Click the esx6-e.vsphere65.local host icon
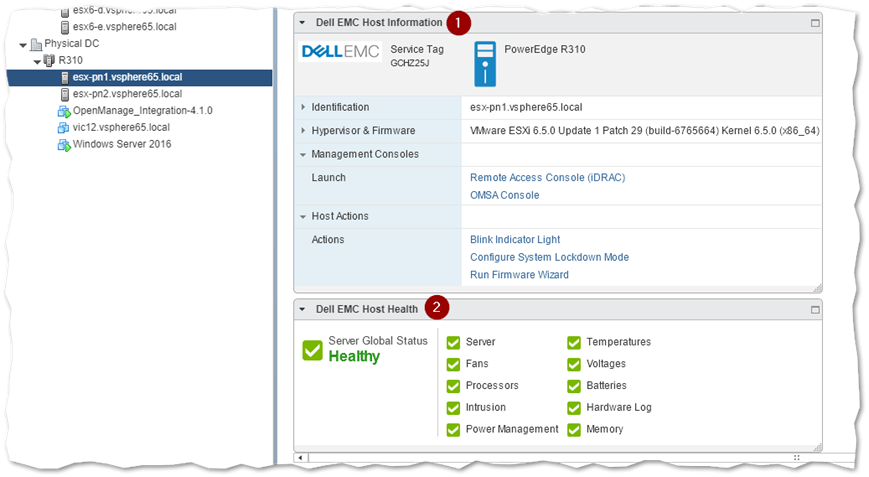Image resolution: width=869 pixels, height=477 pixels. pos(65,27)
